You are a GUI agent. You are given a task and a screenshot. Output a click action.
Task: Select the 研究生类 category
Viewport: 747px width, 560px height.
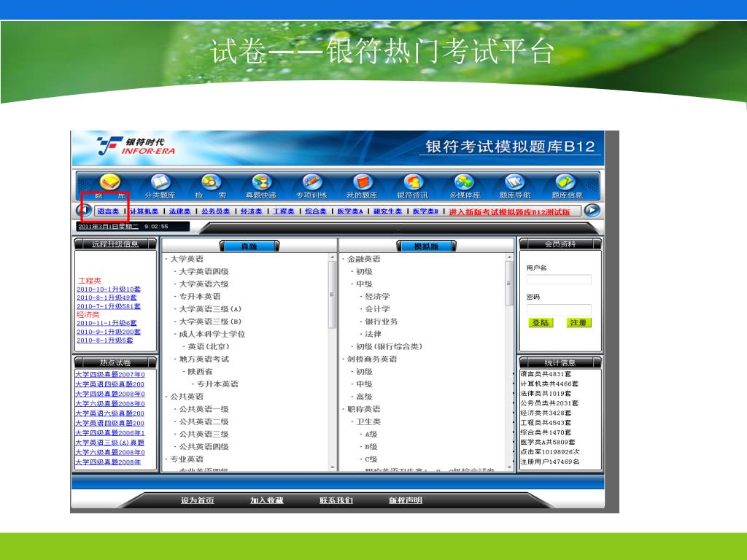click(387, 211)
